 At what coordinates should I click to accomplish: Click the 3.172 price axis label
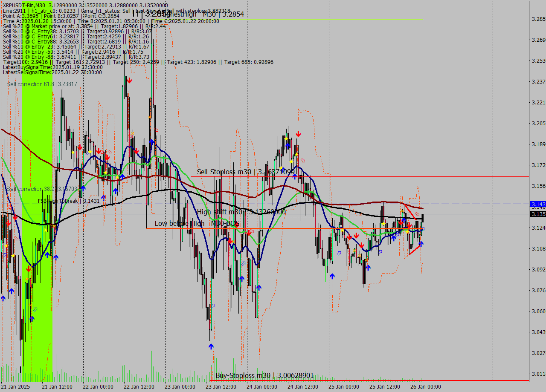pos(539,165)
